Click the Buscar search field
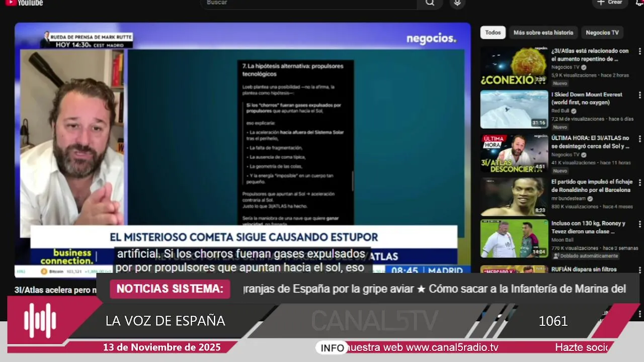The width and height of the screenshot is (644, 362). point(309,3)
